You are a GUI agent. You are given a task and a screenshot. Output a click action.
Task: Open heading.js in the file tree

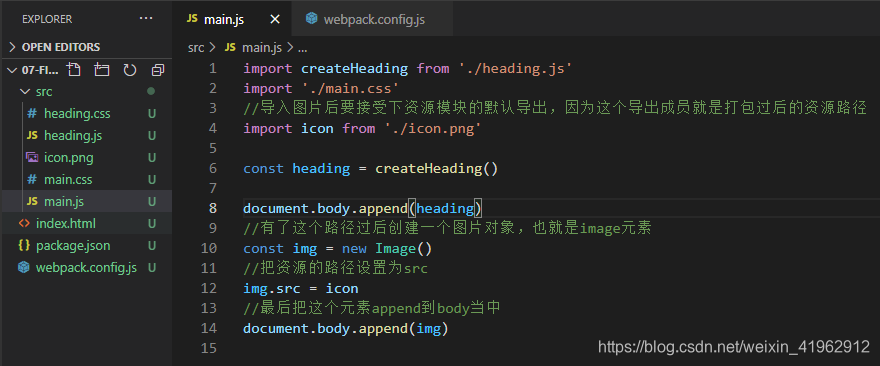coord(73,135)
